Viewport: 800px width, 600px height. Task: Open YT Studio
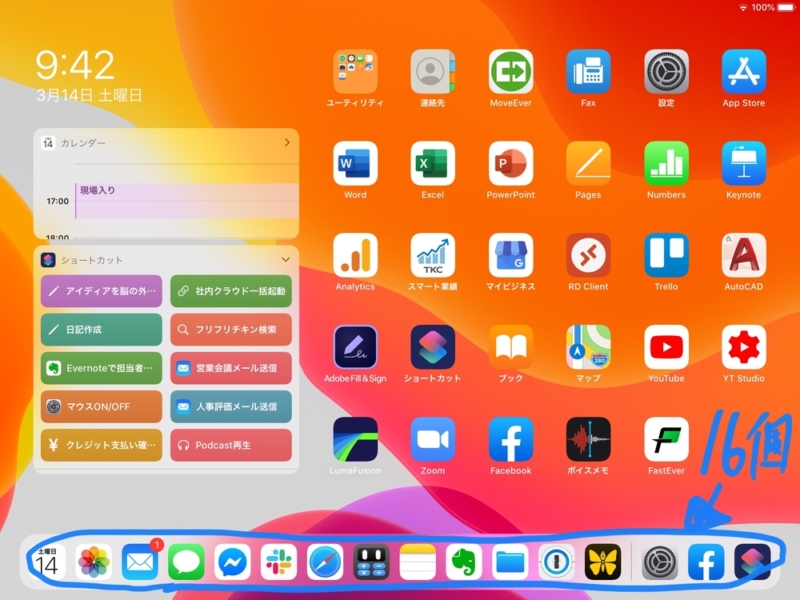744,347
